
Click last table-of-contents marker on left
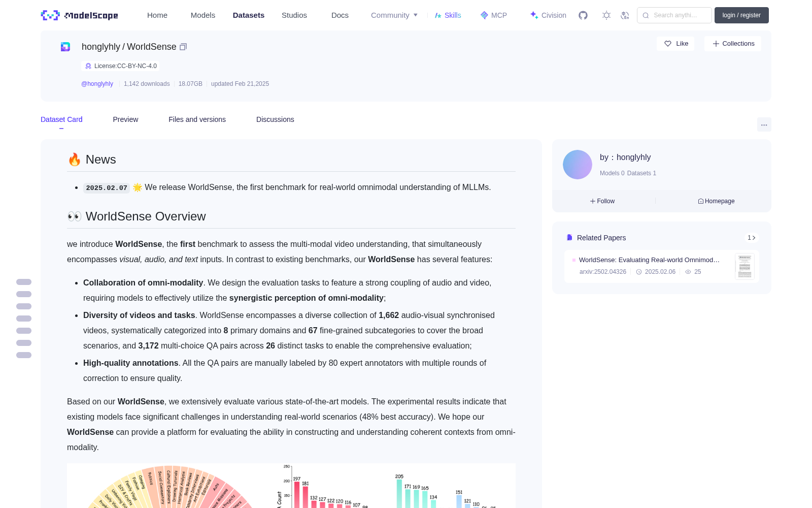click(x=24, y=355)
